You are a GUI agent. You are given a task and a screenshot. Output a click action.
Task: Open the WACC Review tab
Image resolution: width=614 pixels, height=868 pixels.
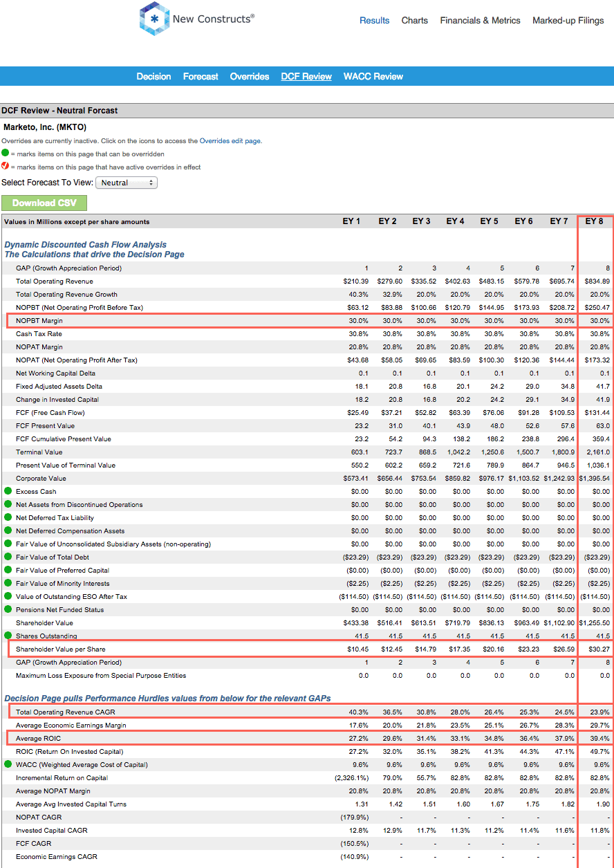(x=373, y=77)
